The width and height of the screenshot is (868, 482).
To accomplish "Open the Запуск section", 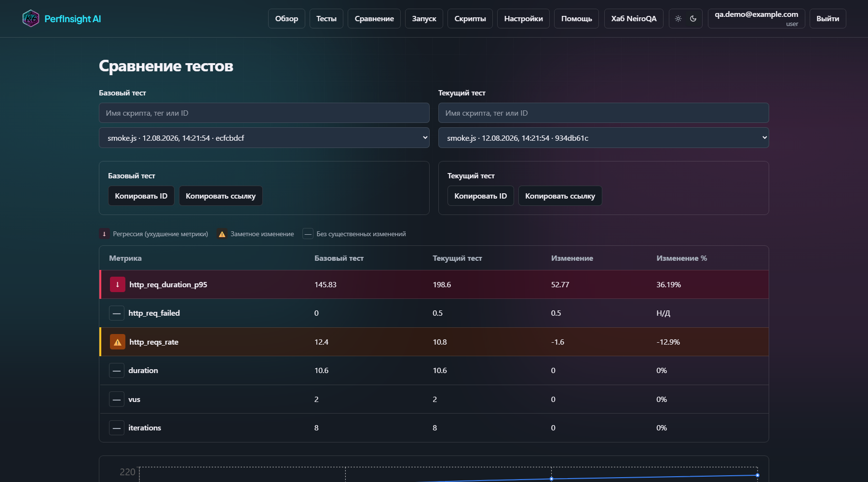I will (424, 19).
